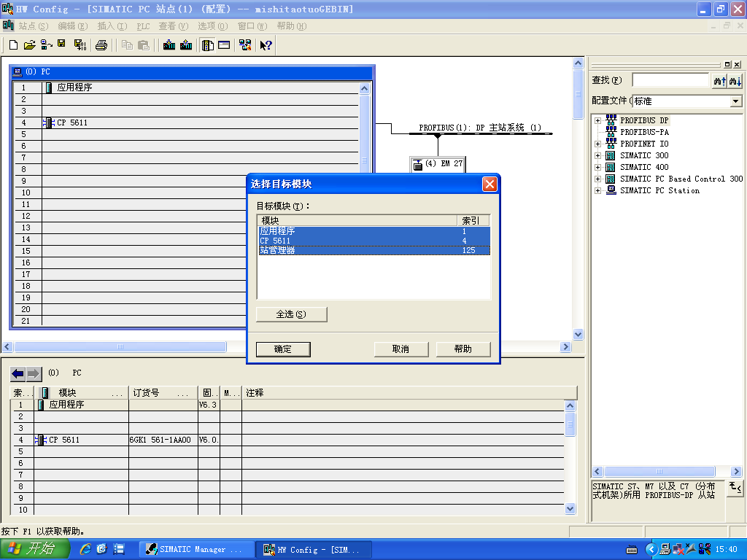Click the Save and Compile toolbar icon
Screen dimensions: 747x560
(80, 44)
